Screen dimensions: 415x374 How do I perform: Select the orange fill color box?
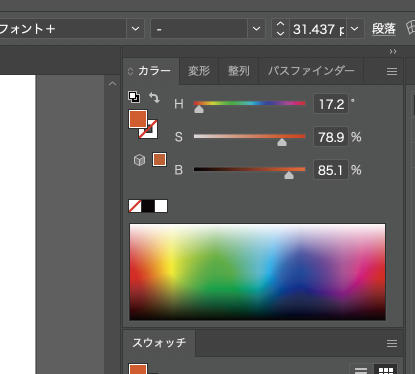[138, 119]
